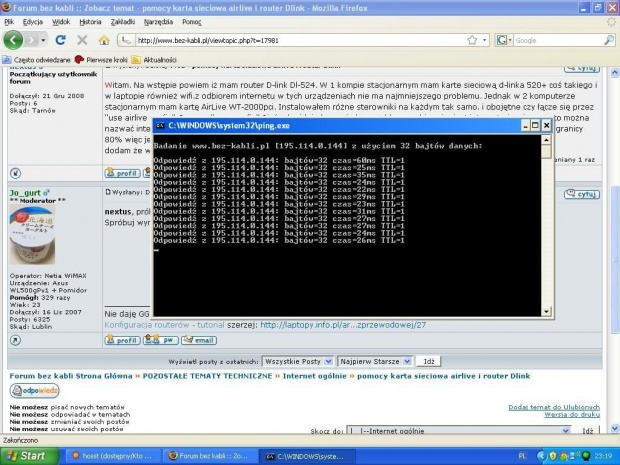
Task: Click the profil button under nextus post
Action: [x=122, y=173]
